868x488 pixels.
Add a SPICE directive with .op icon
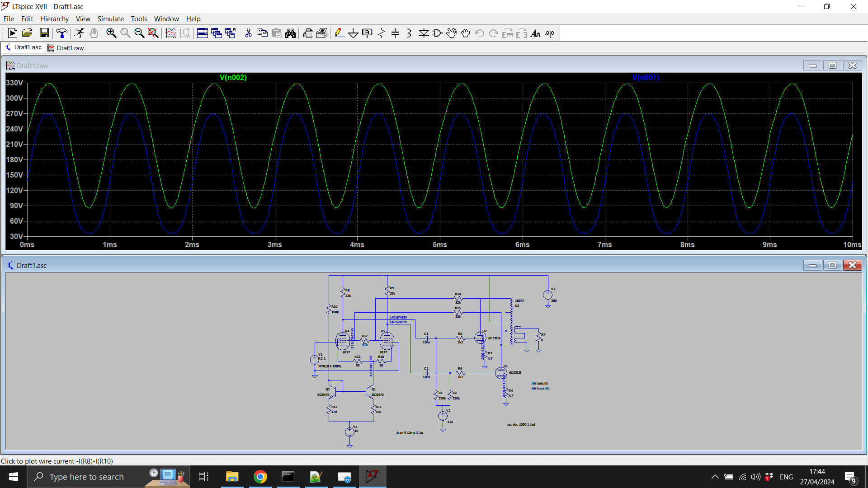550,33
